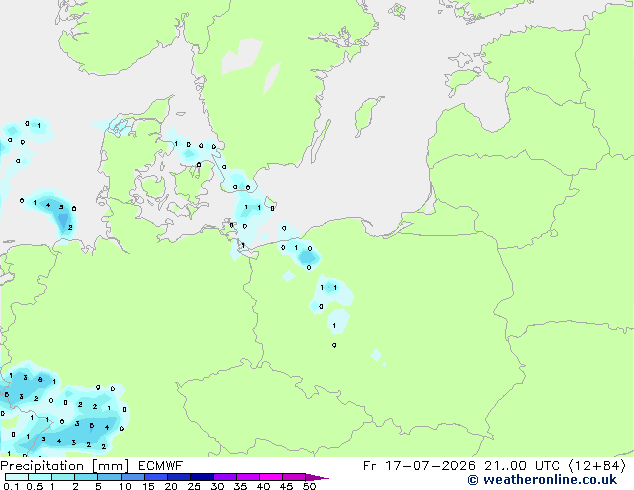Viewport: 634px width, 490px height.
Task: Click the '50' legend scale label
Action: pyautogui.click(x=309, y=486)
